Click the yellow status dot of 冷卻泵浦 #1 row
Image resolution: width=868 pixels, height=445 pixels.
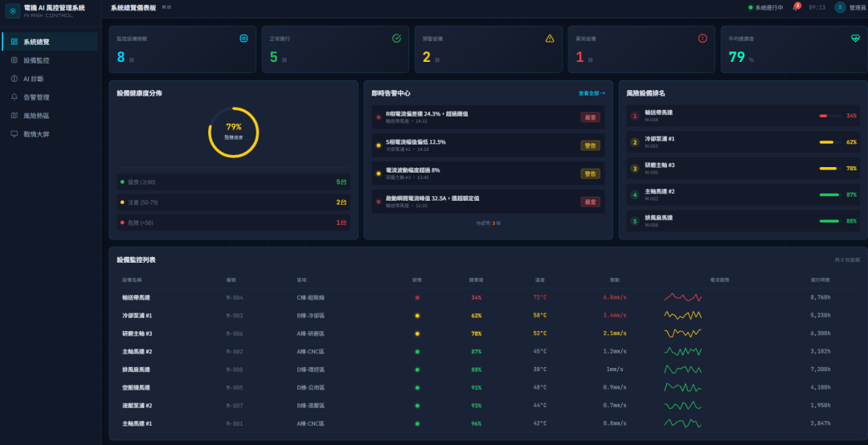pos(417,316)
